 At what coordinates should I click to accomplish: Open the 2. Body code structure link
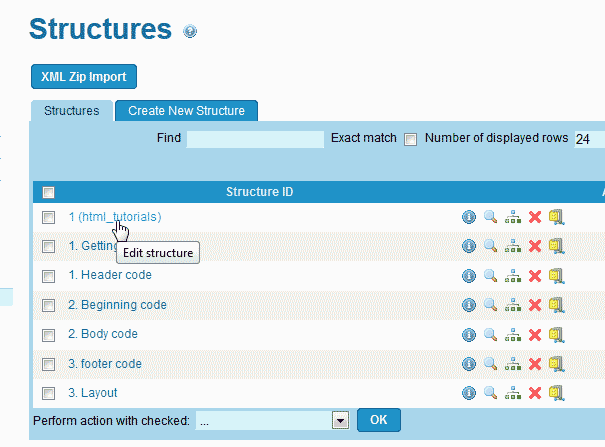tap(103, 334)
